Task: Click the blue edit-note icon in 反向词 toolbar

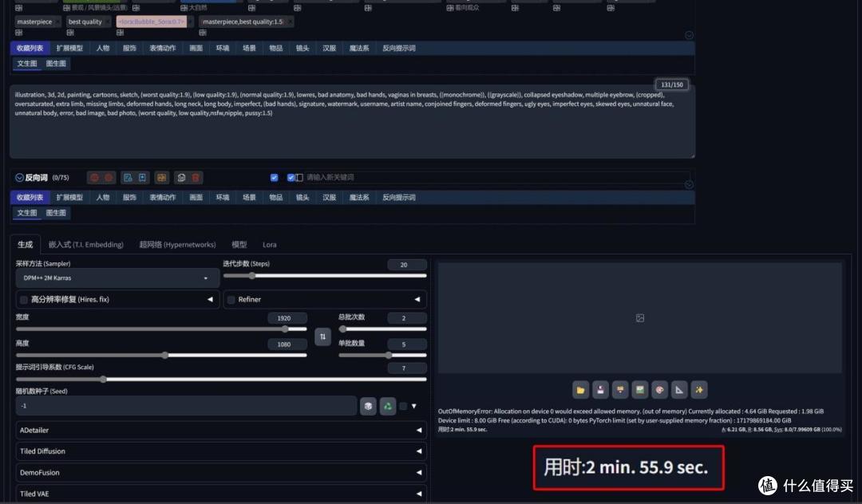Action: 128,177
